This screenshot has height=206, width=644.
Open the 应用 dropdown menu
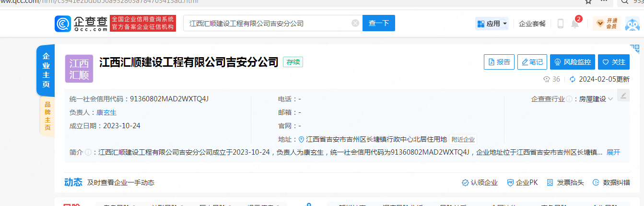pos(492,23)
